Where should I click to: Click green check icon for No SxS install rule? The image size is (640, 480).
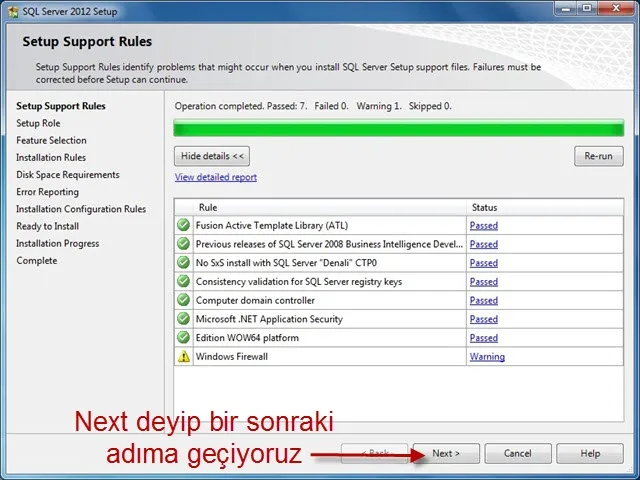pyautogui.click(x=184, y=262)
